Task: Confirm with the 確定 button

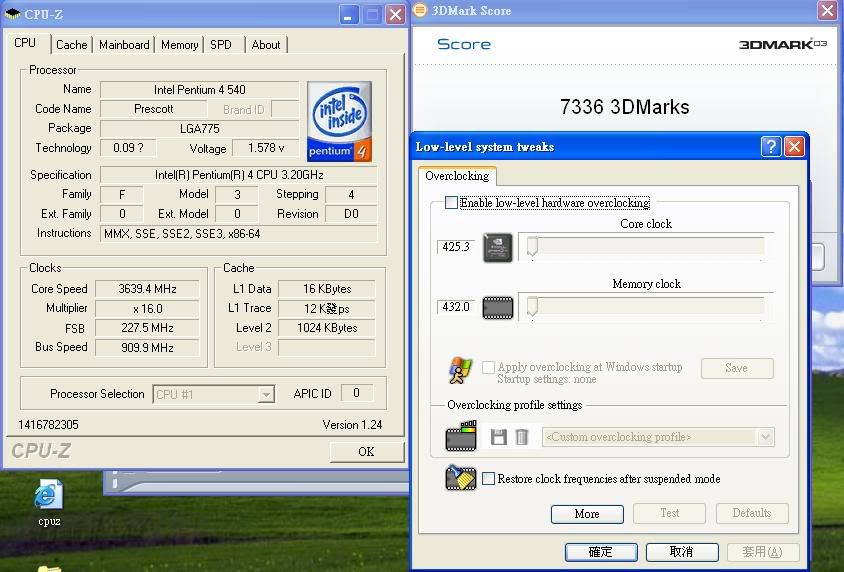Action: [601, 552]
